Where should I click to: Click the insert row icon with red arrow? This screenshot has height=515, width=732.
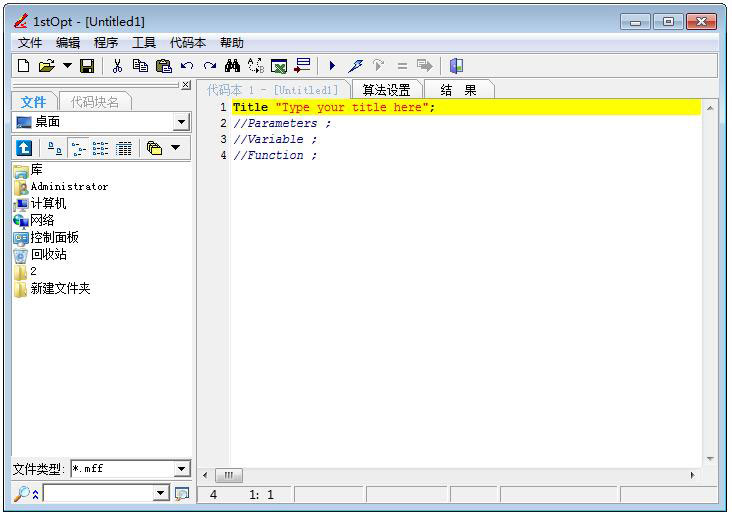(x=303, y=65)
